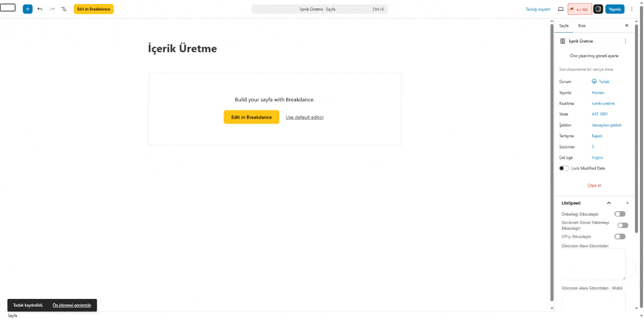This screenshot has height=319, width=644.
Task: Toggle VPI'yı Etkisizleştir switch
Action: coord(620,237)
